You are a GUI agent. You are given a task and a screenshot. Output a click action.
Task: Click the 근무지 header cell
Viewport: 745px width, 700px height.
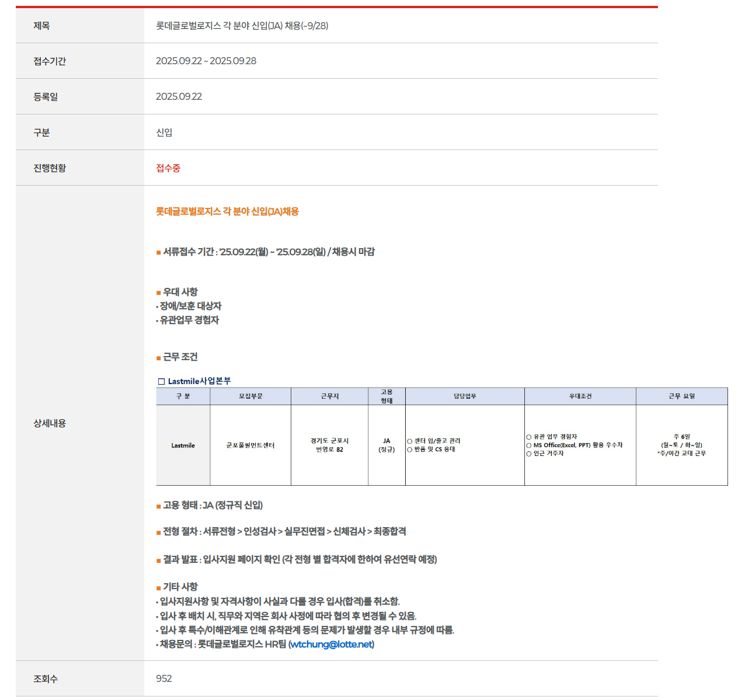point(329,395)
